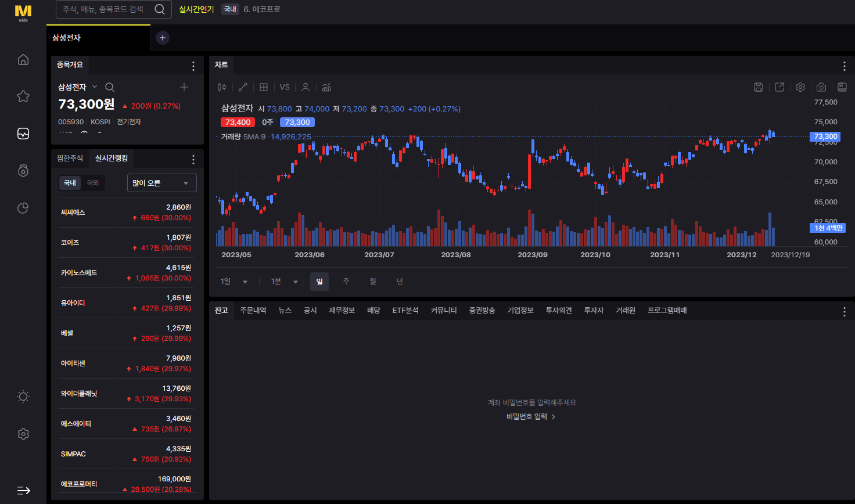Screen dimensions: 855x504
Task: Select the 해외 market toggle in ranking
Action: [x=93, y=183]
